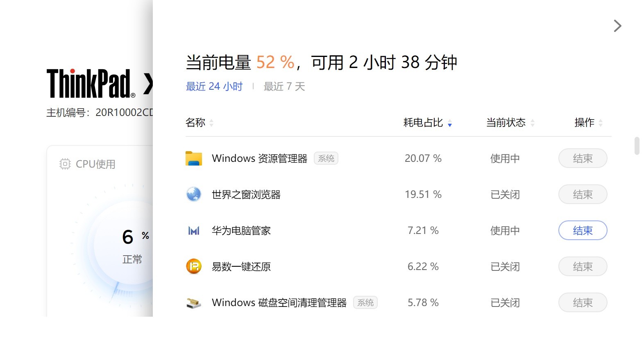Click the ThinkPad logo
The width and height of the screenshot is (644, 354).
(x=91, y=84)
